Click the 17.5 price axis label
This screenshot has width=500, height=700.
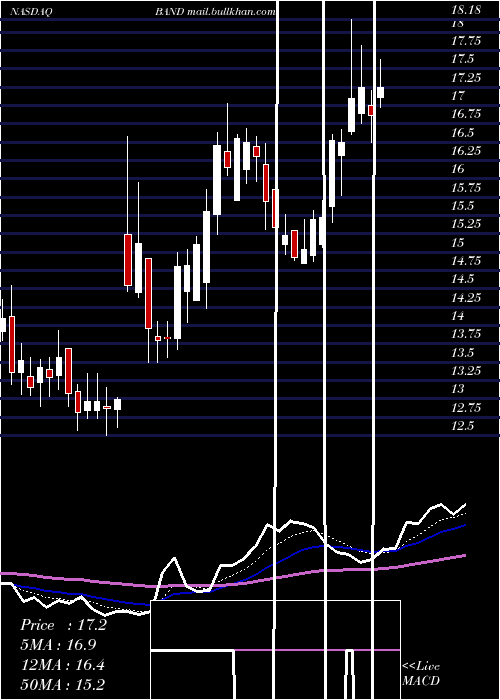coord(463,59)
